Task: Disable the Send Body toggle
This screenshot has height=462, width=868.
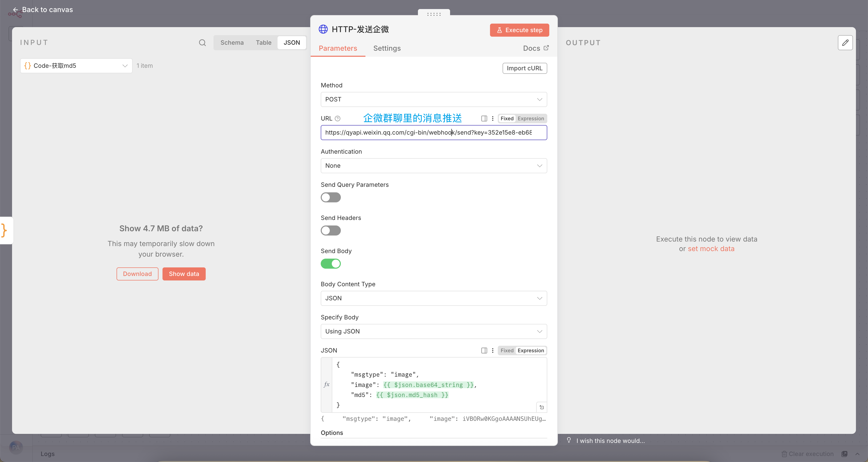Action: 331,264
